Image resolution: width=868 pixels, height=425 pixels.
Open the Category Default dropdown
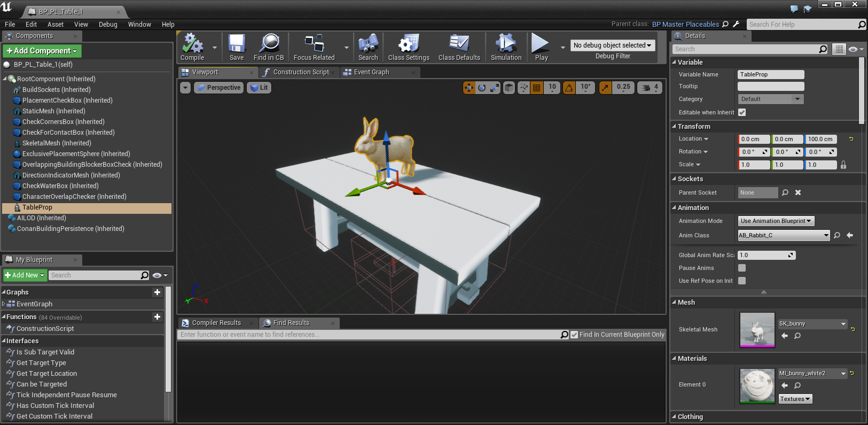click(771, 99)
